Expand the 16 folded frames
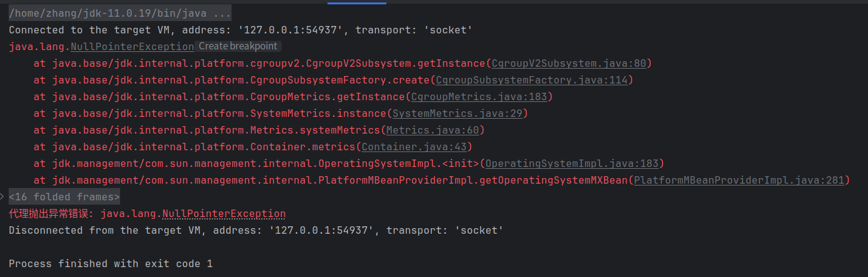Viewport: 868px width, 277px height. tap(64, 197)
